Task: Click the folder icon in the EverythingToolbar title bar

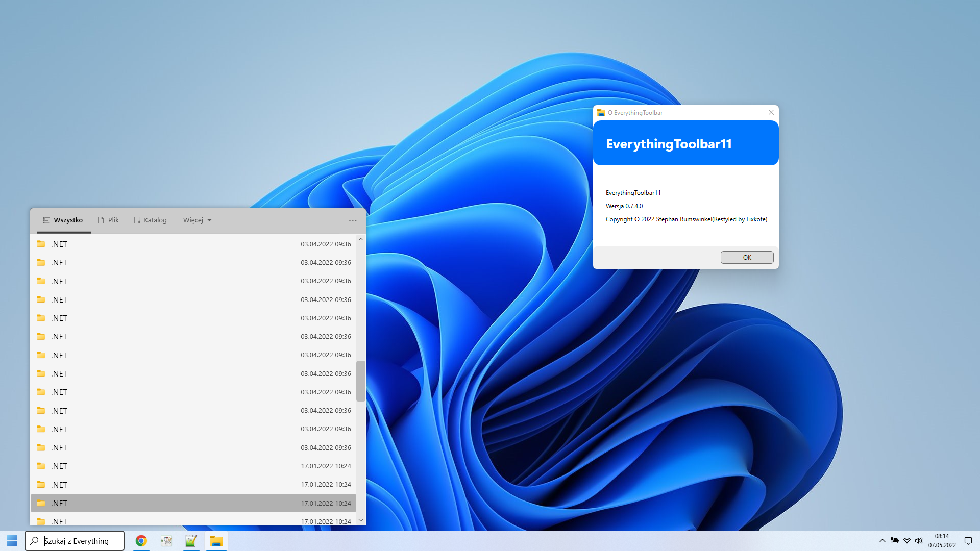Action: tap(602, 112)
